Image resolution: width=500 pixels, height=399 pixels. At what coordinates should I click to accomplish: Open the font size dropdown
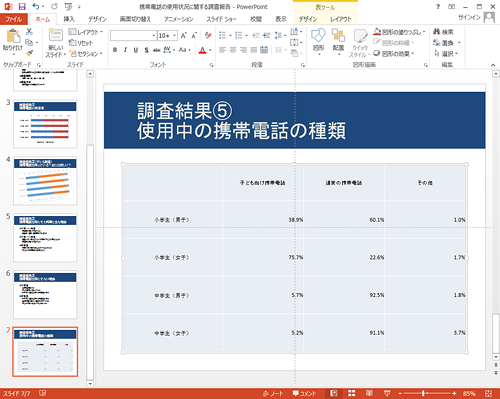pos(174,35)
